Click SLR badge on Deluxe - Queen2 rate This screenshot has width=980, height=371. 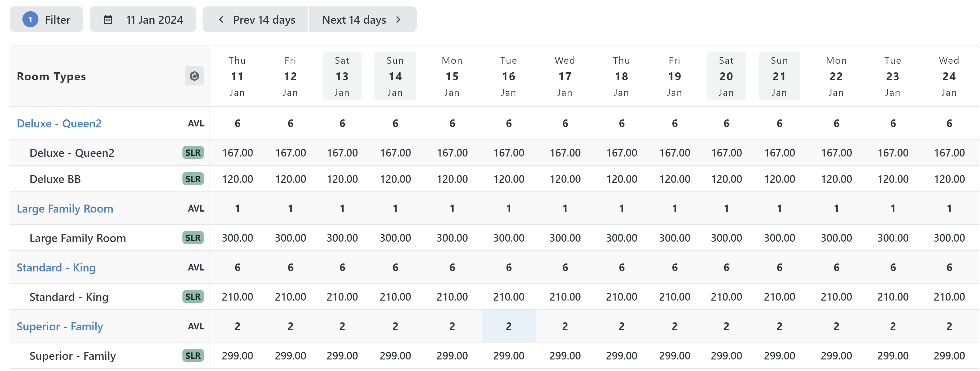193,153
